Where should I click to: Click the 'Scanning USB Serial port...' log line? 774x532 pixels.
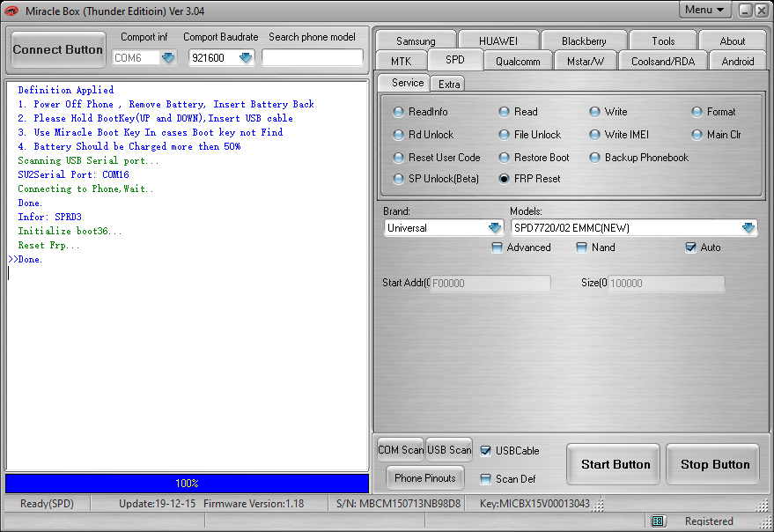(88, 161)
